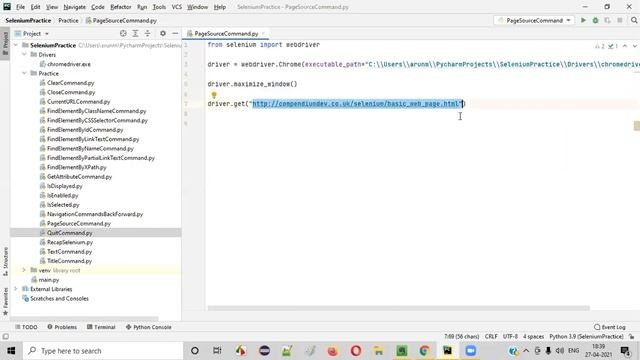Click the yellow intention lightbulb
The height and width of the screenshot is (360, 640).
(x=214, y=95)
